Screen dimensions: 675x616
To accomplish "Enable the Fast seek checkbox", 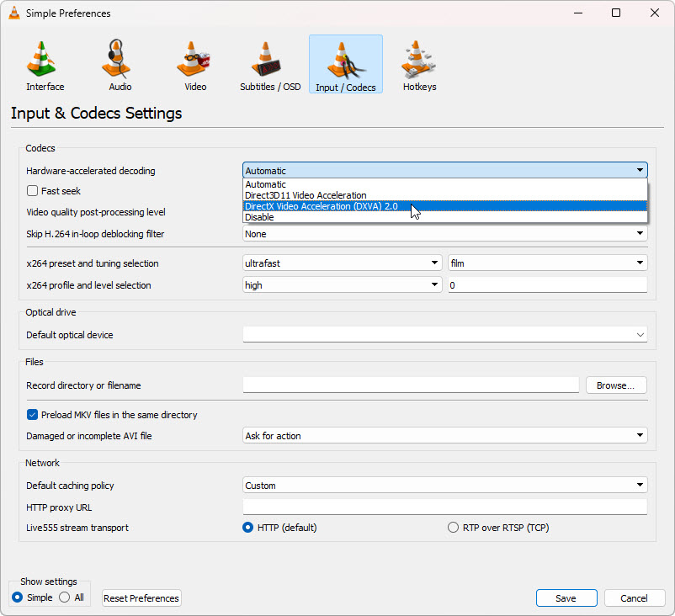I will (x=32, y=191).
